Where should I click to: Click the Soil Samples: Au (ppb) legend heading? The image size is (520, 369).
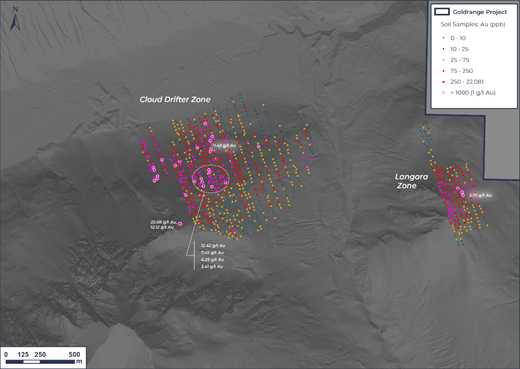pyautogui.click(x=473, y=24)
